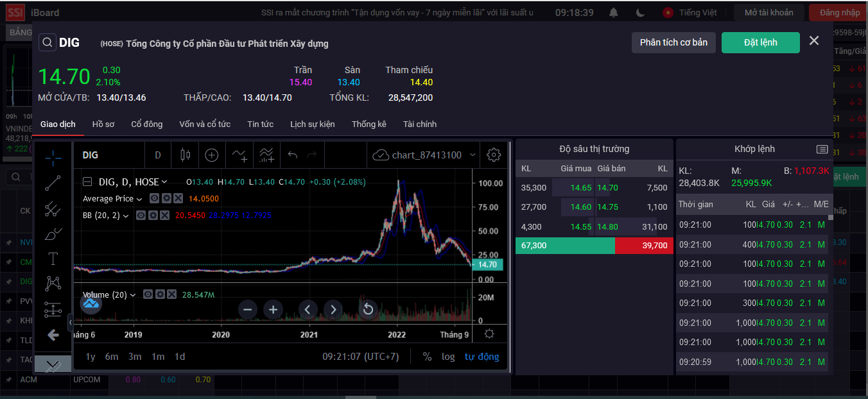
Task: Hide the Average Price indicator
Action: [x=154, y=199]
